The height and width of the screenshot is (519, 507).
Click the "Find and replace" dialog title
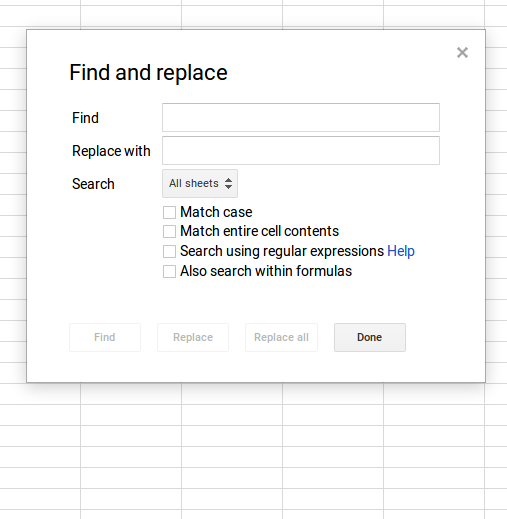tap(148, 73)
